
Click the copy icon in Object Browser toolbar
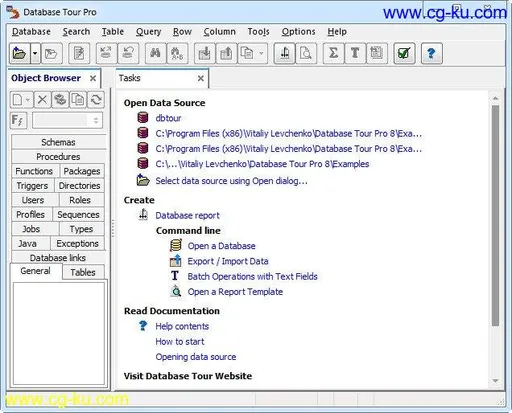click(x=78, y=99)
